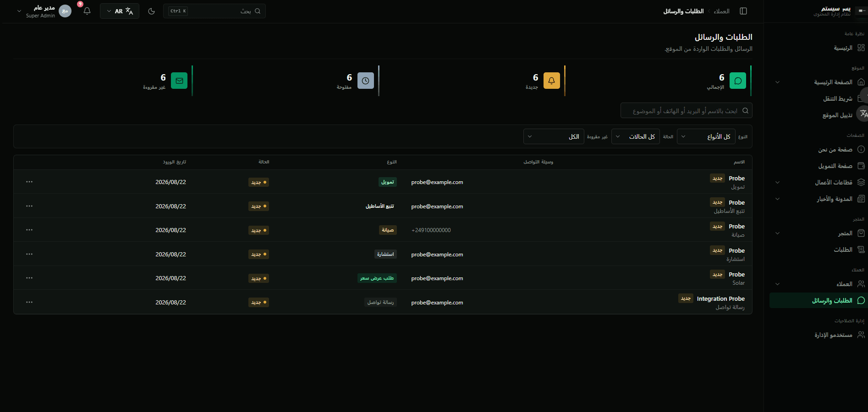Expand المتجر sidebar section
The width and height of the screenshot is (868, 412).
[819, 233]
